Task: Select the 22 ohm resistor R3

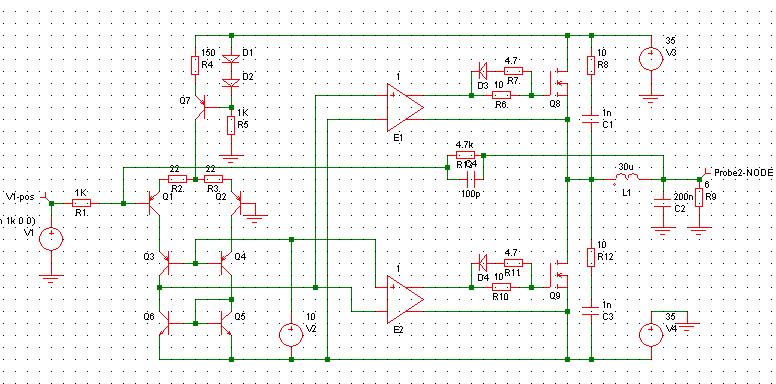Action: click(213, 179)
